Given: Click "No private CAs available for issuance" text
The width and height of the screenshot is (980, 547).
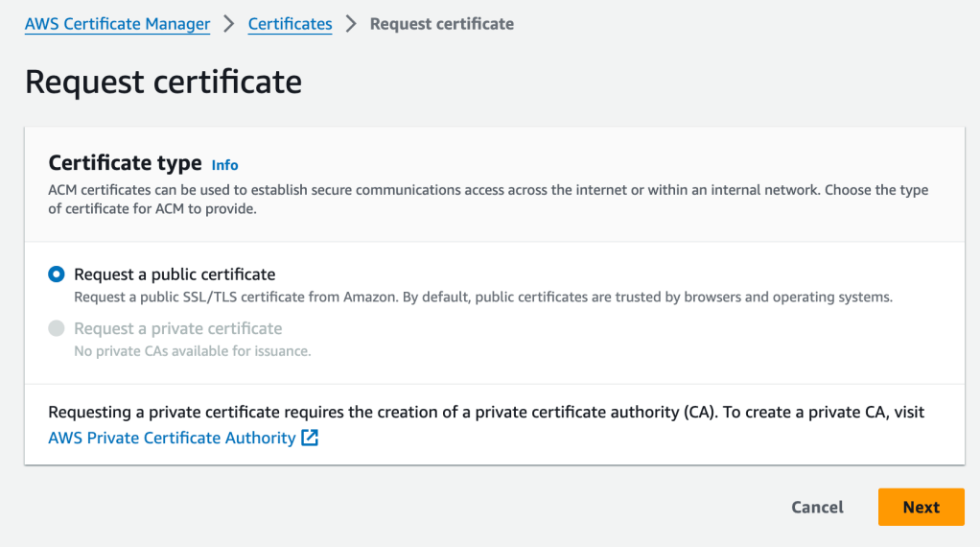Looking at the screenshot, I should click(x=192, y=351).
